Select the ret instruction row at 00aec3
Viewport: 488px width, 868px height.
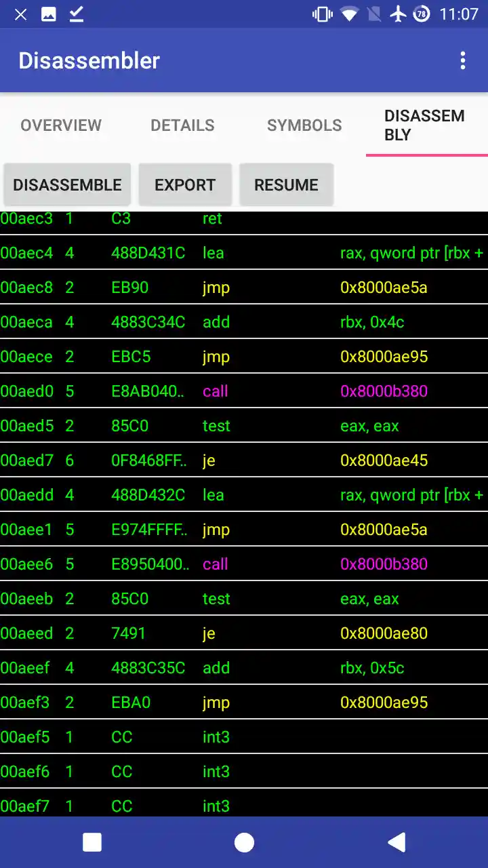[x=244, y=222]
